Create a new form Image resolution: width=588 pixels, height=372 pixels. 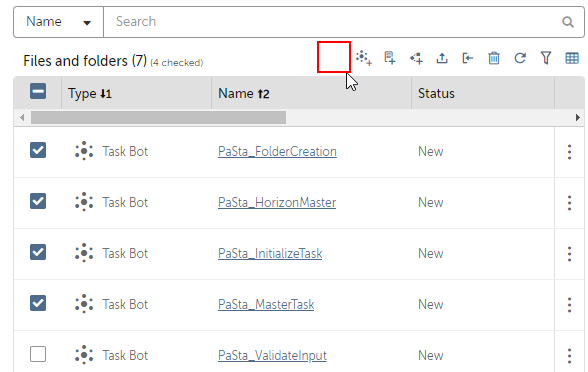point(390,58)
